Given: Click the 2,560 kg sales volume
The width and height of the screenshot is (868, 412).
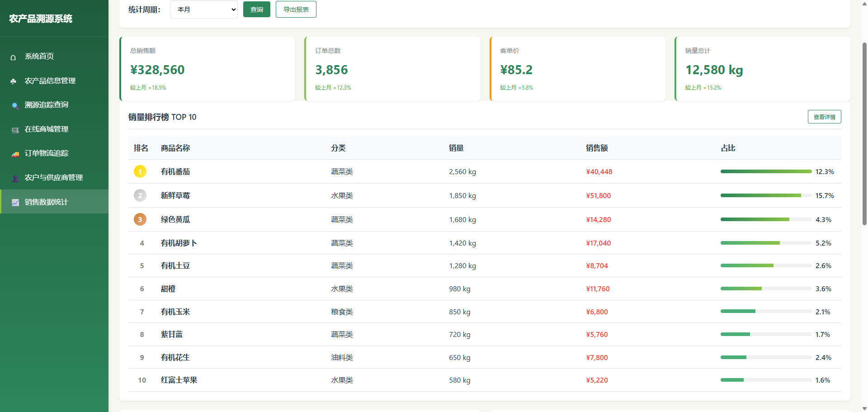Looking at the screenshot, I should coord(462,171).
